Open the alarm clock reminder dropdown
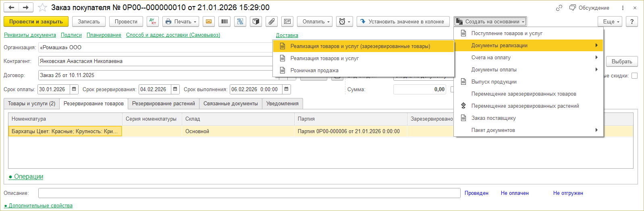The image size is (644, 211). [x=345, y=21]
